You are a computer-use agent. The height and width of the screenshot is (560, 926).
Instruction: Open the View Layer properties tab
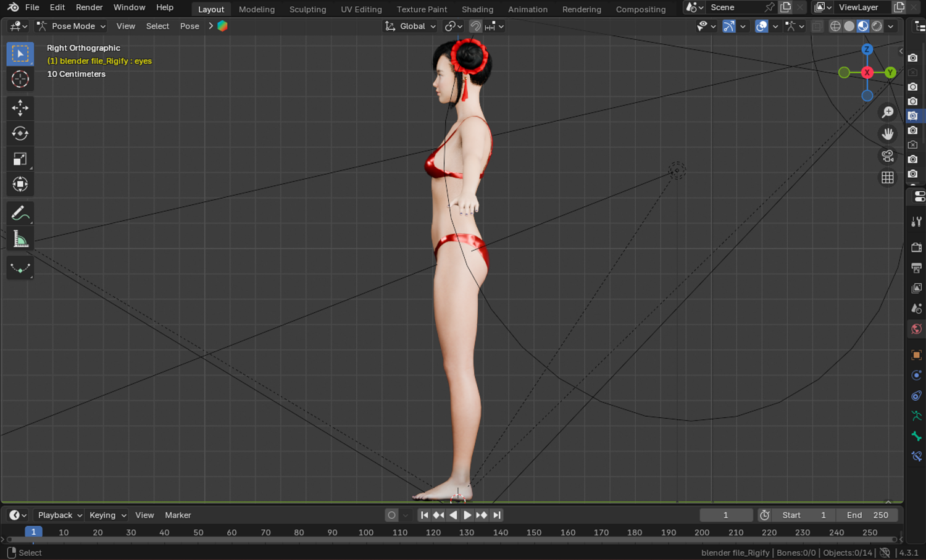coord(916,288)
